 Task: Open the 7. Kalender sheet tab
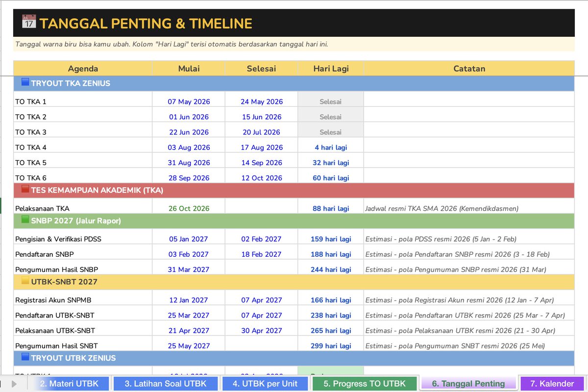[x=552, y=384]
